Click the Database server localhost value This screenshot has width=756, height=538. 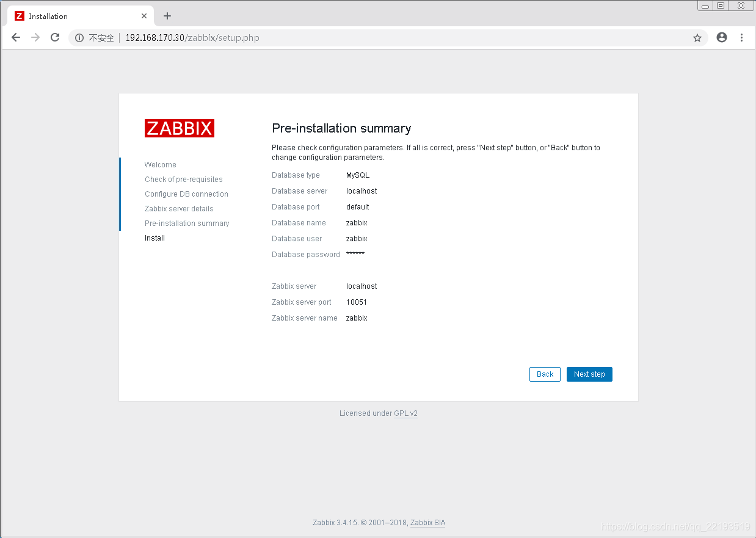click(362, 191)
